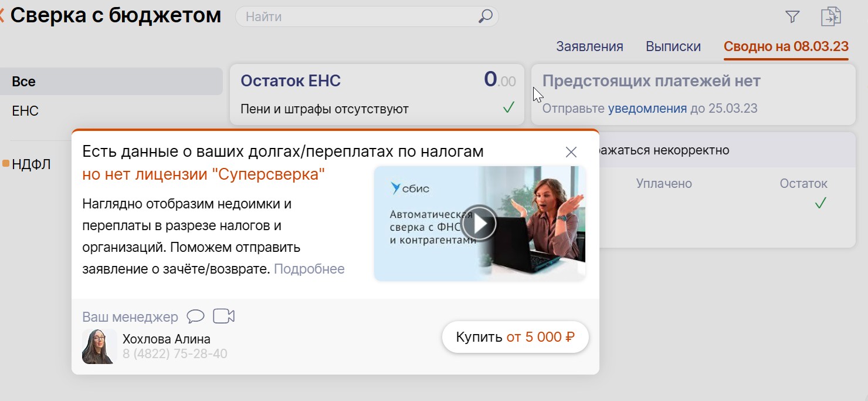Select НДФЛ in the left list
Screen dimensions: 868x401
point(31,164)
